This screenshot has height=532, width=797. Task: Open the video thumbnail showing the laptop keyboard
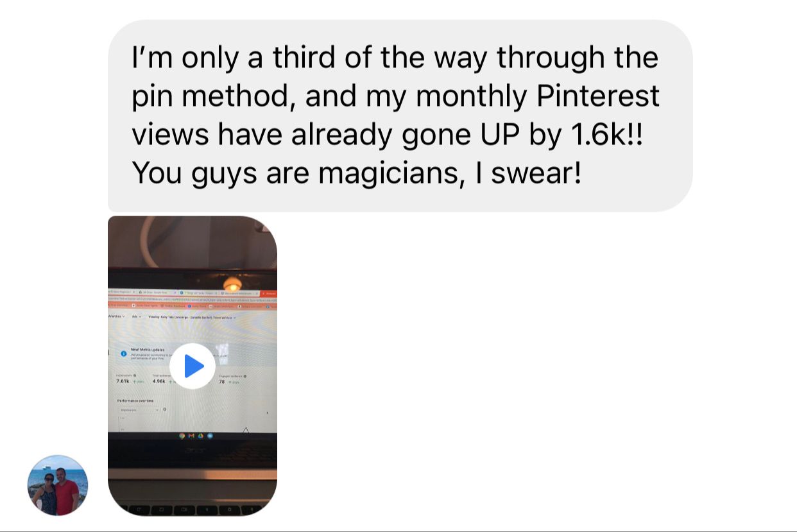click(x=193, y=366)
